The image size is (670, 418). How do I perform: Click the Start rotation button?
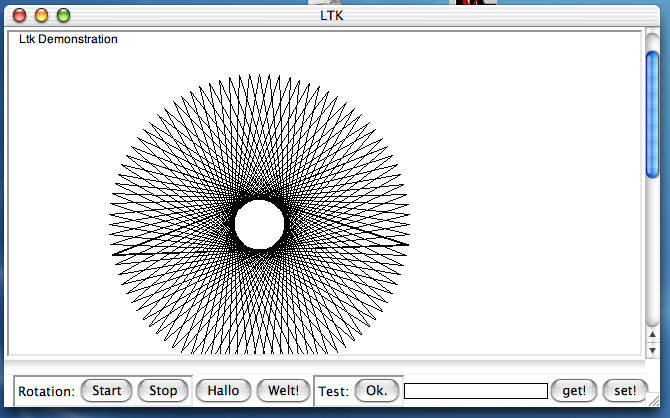[x=106, y=391]
